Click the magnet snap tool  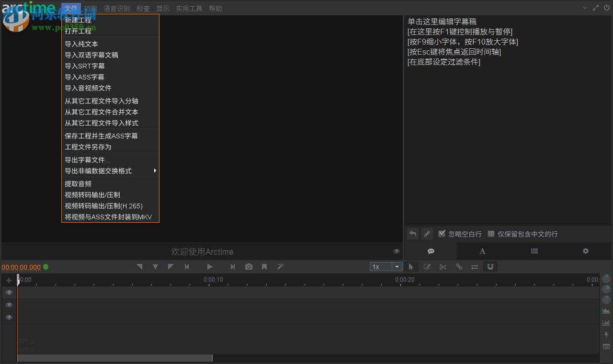tap(490, 267)
